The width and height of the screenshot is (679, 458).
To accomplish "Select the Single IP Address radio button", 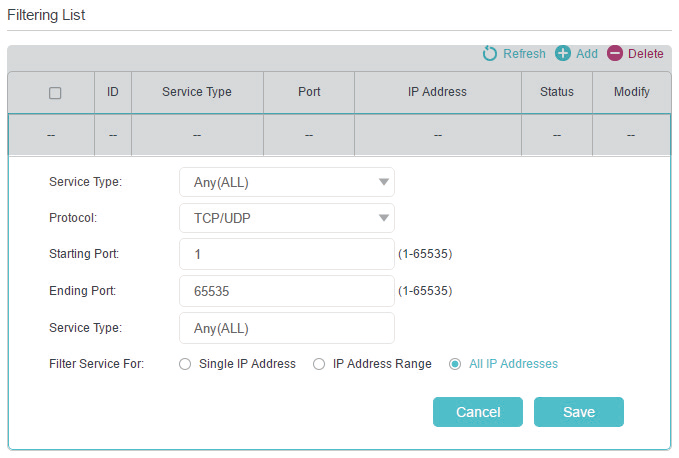I will [185, 364].
